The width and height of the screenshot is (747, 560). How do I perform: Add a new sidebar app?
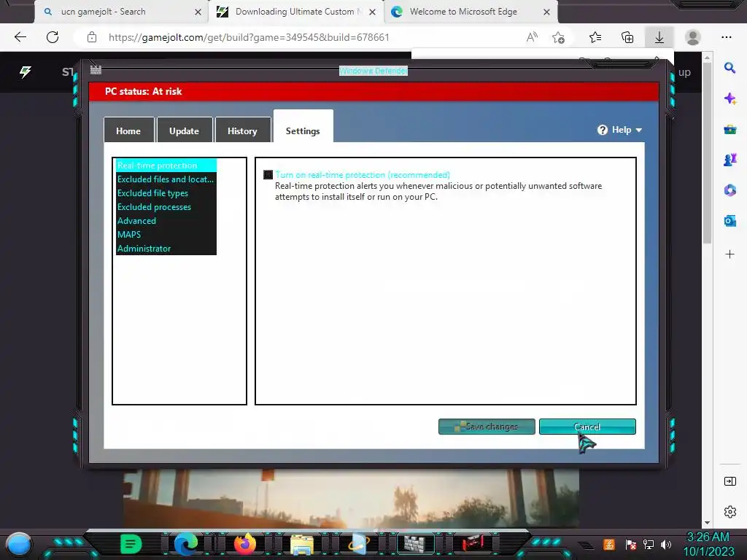tap(729, 254)
